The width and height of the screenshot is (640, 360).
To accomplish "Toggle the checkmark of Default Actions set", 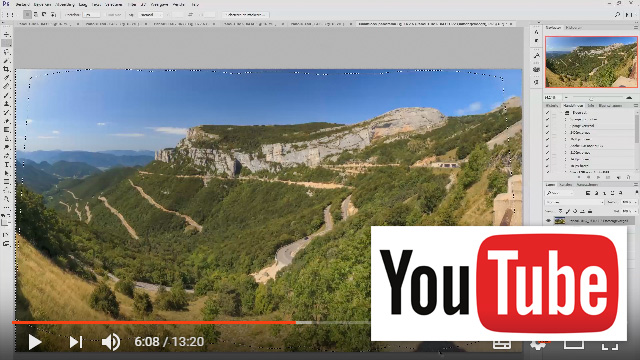I will [x=547, y=113].
